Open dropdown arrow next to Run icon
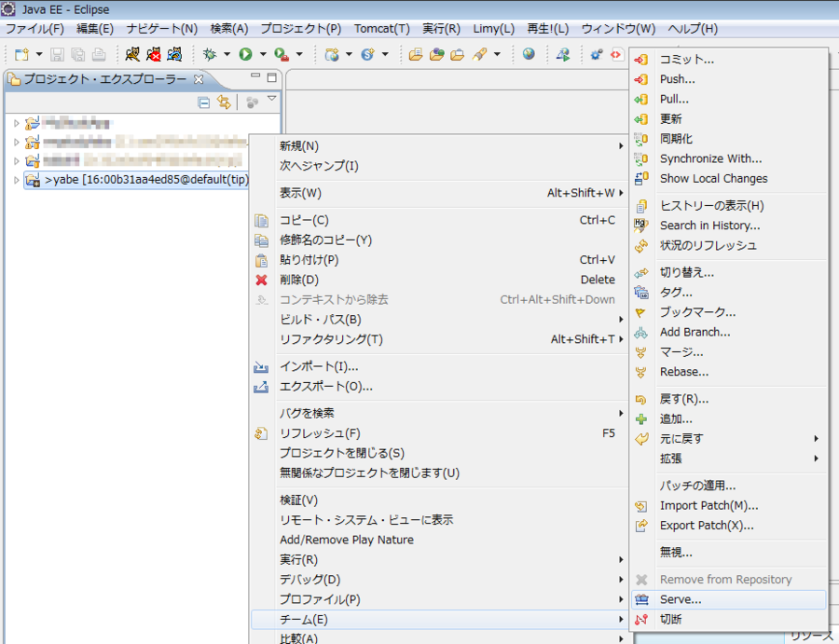The width and height of the screenshot is (839, 644). [263, 54]
